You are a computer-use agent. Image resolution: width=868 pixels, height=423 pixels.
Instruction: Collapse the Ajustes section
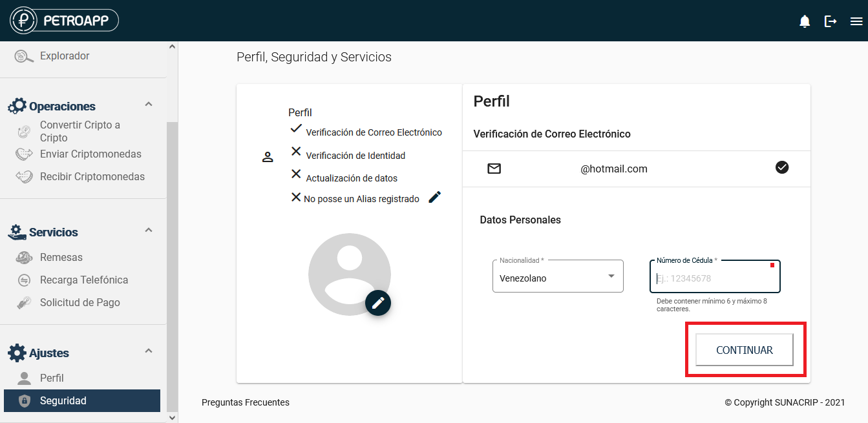coord(149,351)
